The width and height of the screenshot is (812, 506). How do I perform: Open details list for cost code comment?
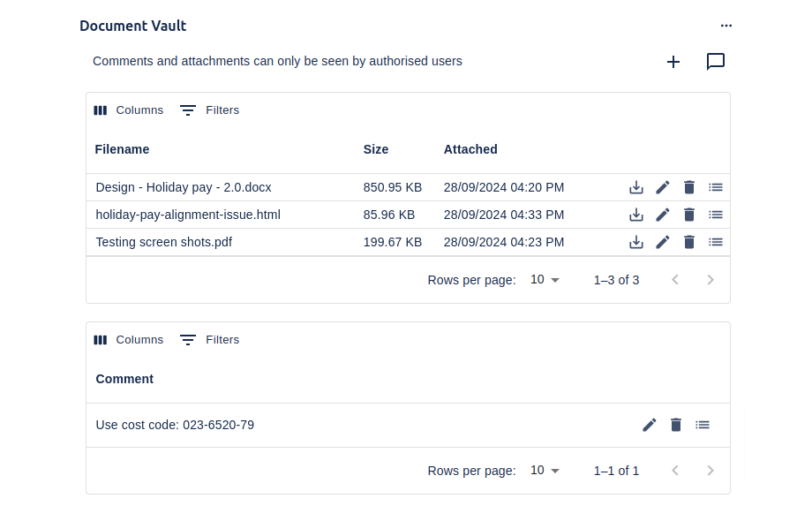(703, 426)
